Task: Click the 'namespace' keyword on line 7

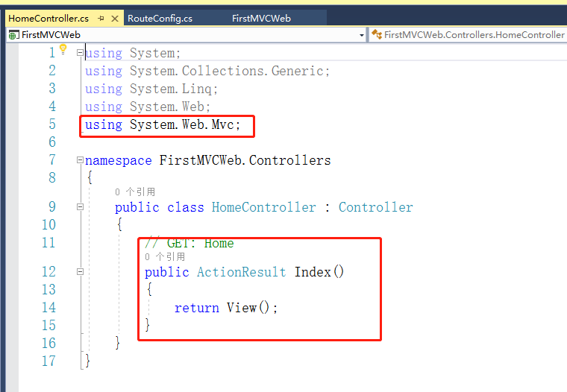Action: click(x=118, y=160)
